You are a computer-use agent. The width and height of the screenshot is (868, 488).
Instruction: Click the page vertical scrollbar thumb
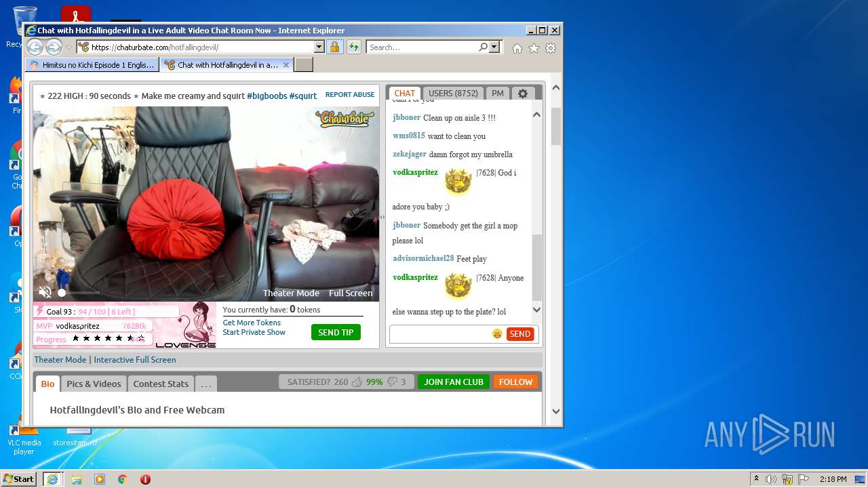pyautogui.click(x=556, y=126)
